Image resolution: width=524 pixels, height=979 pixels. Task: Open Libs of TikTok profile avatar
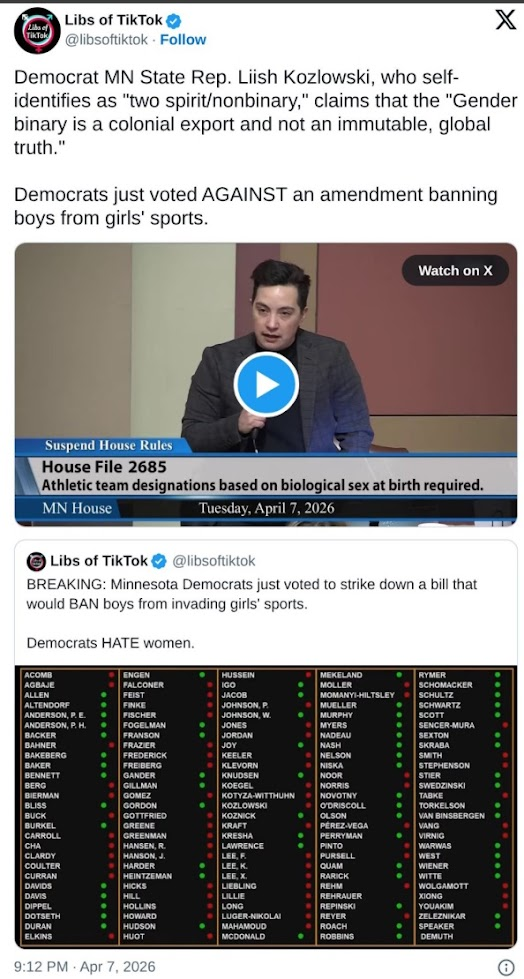click(37, 30)
